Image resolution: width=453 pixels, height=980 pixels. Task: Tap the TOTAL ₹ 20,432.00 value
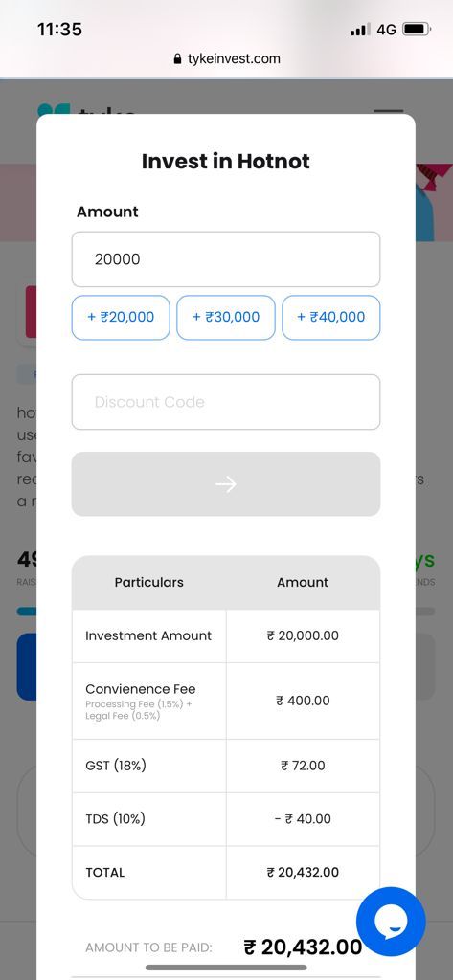[303, 873]
